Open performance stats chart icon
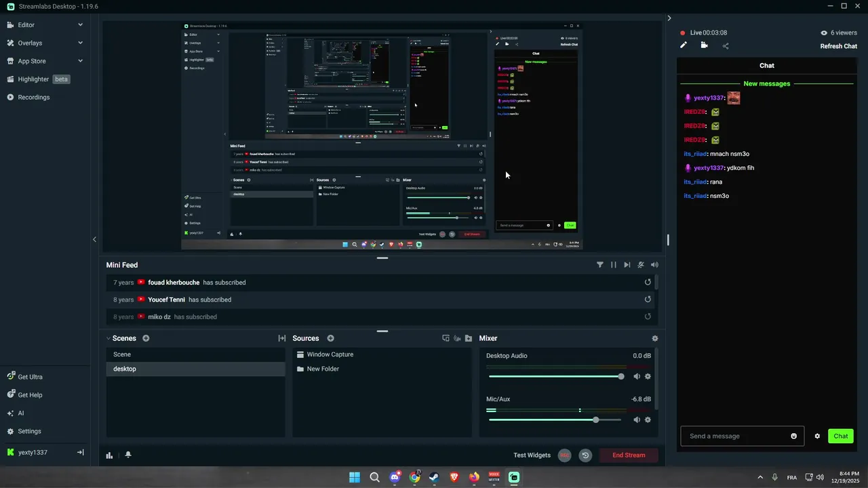 click(x=109, y=455)
